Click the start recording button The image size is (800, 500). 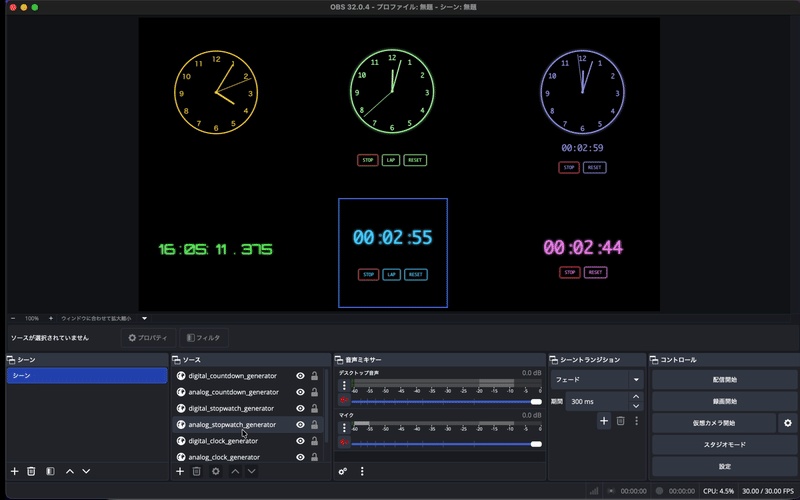click(x=724, y=402)
